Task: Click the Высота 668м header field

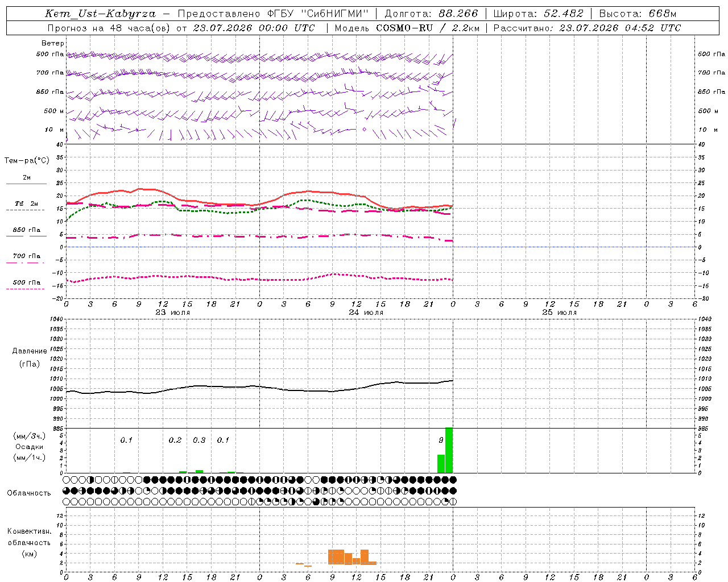Action: click(x=638, y=14)
